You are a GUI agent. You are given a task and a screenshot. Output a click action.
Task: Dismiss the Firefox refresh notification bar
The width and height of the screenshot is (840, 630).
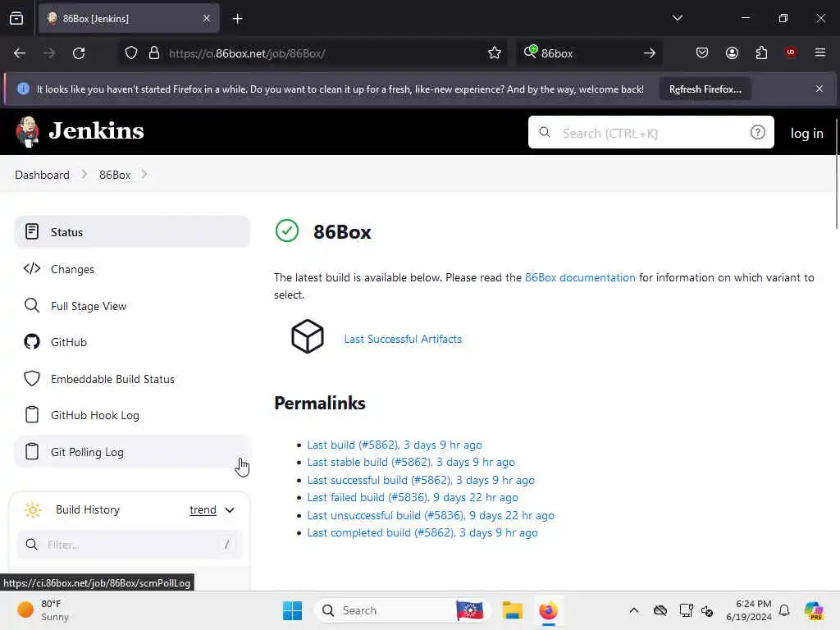tap(819, 89)
